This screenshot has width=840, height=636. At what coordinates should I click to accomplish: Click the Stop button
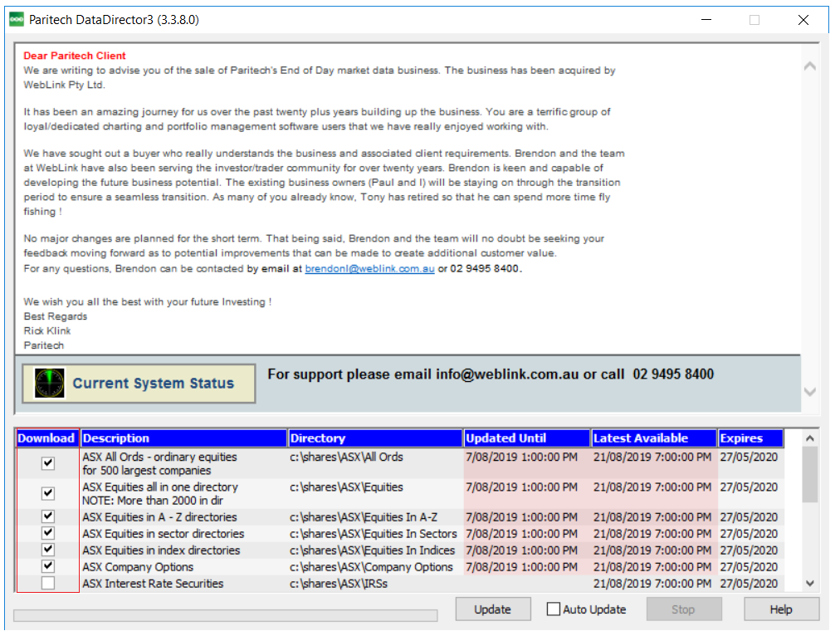[x=684, y=609]
